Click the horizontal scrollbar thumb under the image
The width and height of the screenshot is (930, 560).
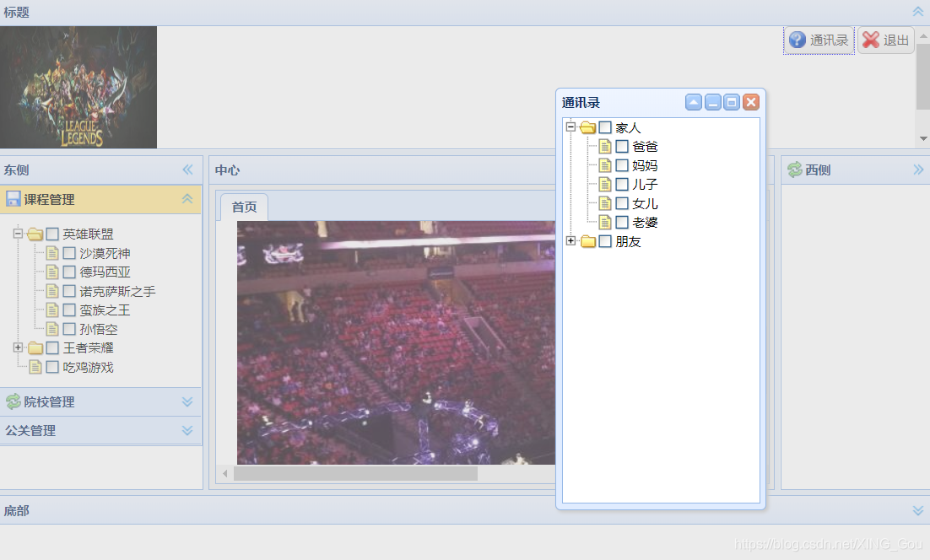pos(355,473)
